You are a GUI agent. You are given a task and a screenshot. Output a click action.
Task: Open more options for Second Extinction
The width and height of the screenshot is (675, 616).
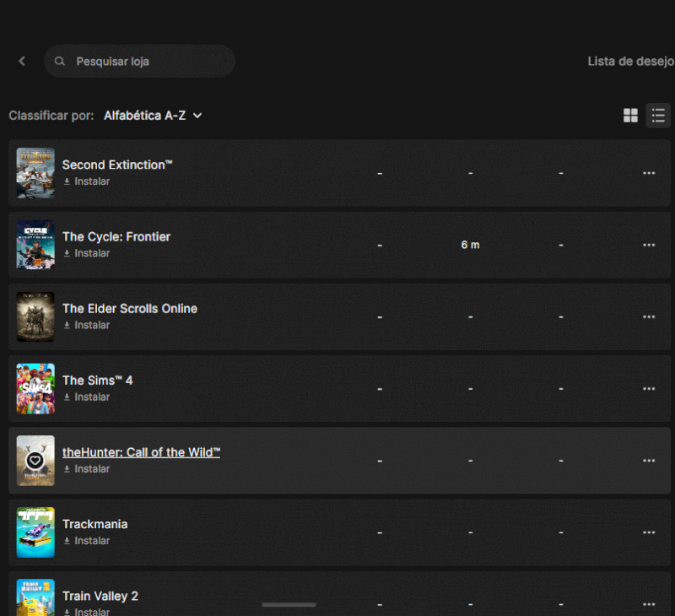pyautogui.click(x=649, y=173)
